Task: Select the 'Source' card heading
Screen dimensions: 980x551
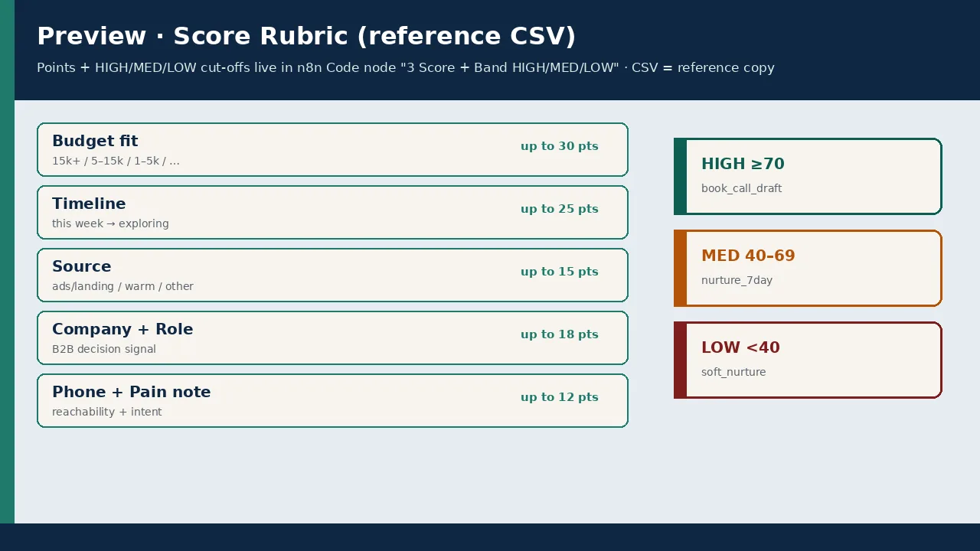Action: (82, 266)
